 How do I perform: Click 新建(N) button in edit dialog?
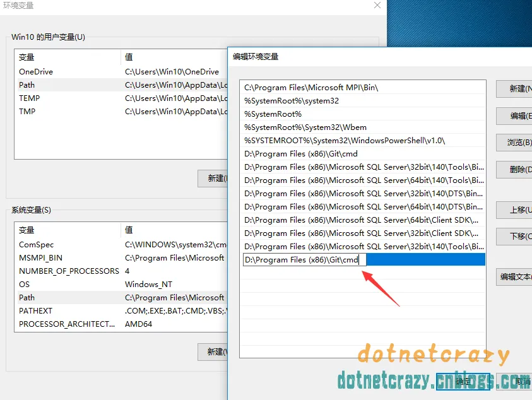point(514,89)
